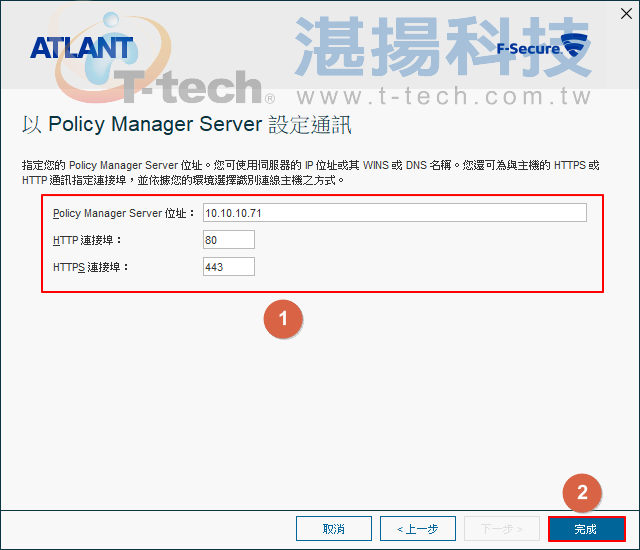Click the Policy Manager Server address field
640x550 pixels.
(395, 213)
